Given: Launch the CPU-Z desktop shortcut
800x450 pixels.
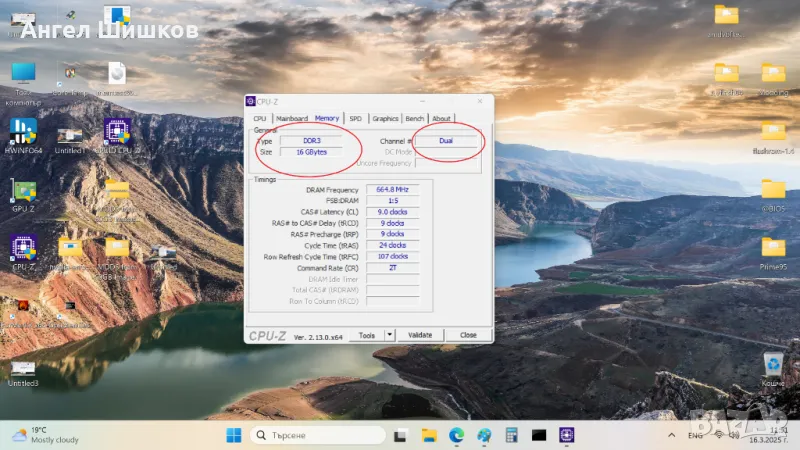Looking at the screenshot, I should pyautogui.click(x=22, y=248).
